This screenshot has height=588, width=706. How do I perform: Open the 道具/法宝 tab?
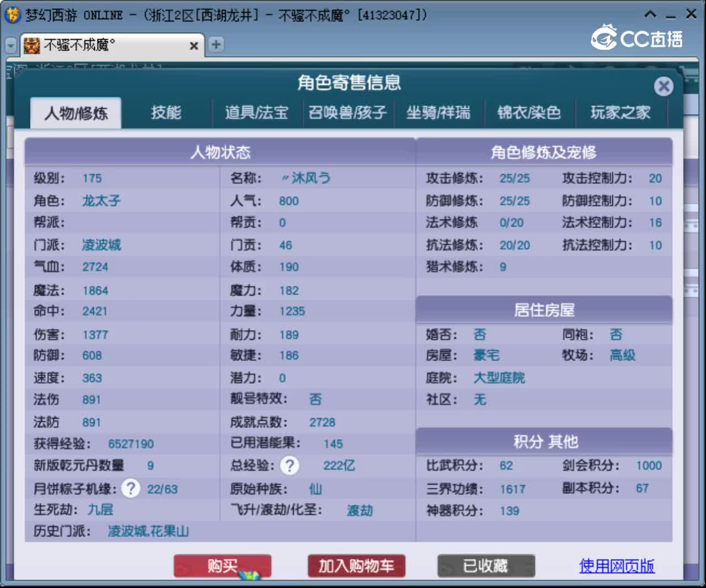click(x=256, y=113)
